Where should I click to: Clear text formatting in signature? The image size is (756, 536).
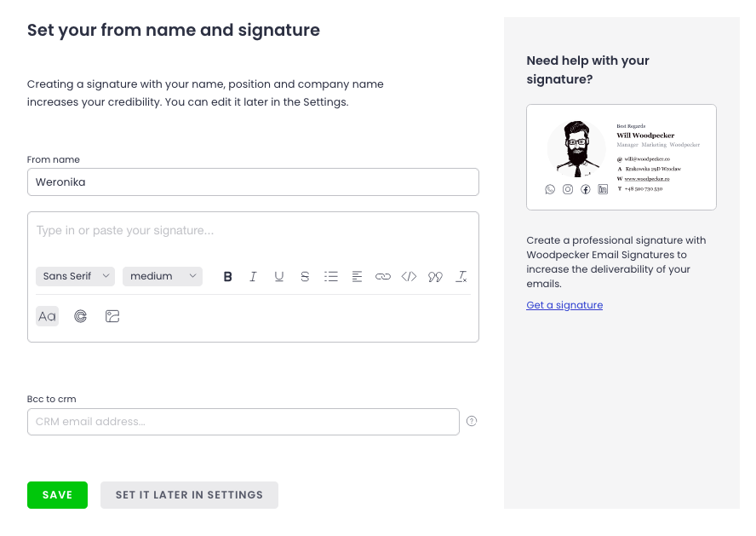click(461, 276)
